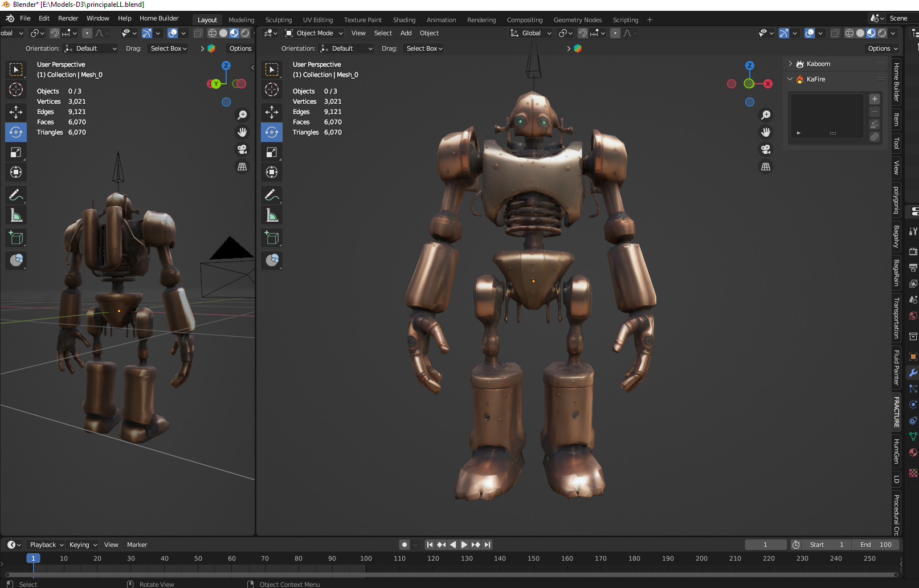Open the FRACTURE sidebar tab
The width and height of the screenshot is (919, 588).
(x=896, y=412)
